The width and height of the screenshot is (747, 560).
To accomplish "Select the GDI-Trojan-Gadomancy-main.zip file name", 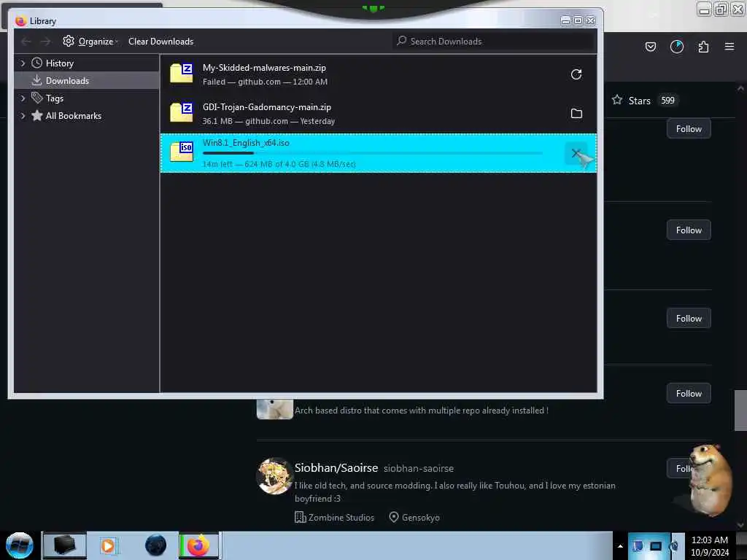I will click(x=267, y=107).
